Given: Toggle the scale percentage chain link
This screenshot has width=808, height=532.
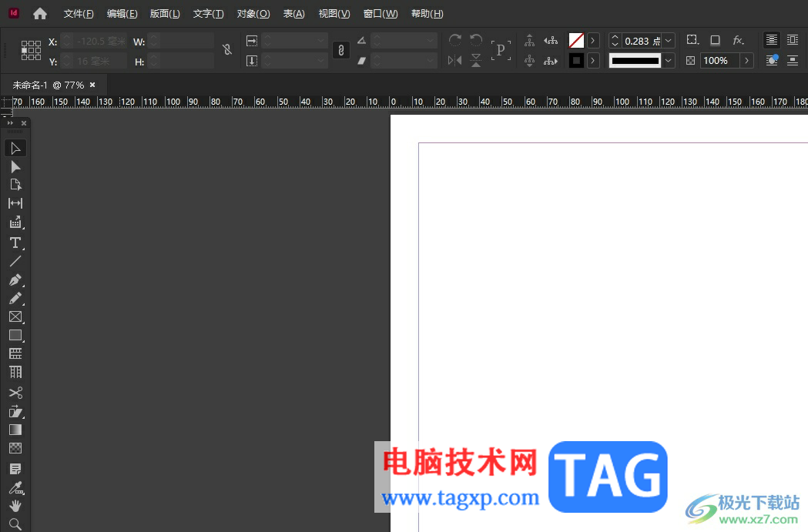Looking at the screenshot, I should tap(340, 50).
